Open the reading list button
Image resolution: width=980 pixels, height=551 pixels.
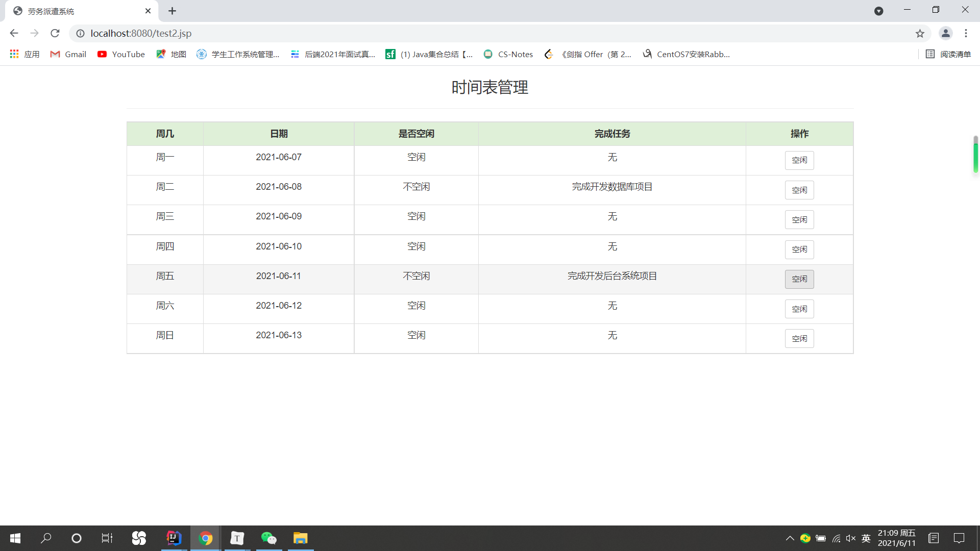click(948, 54)
